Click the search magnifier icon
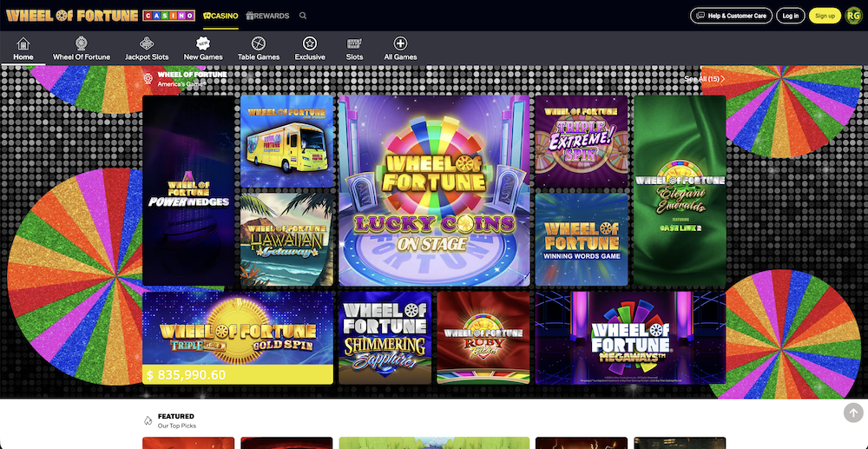Image resolution: width=868 pixels, height=449 pixels. point(303,16)
